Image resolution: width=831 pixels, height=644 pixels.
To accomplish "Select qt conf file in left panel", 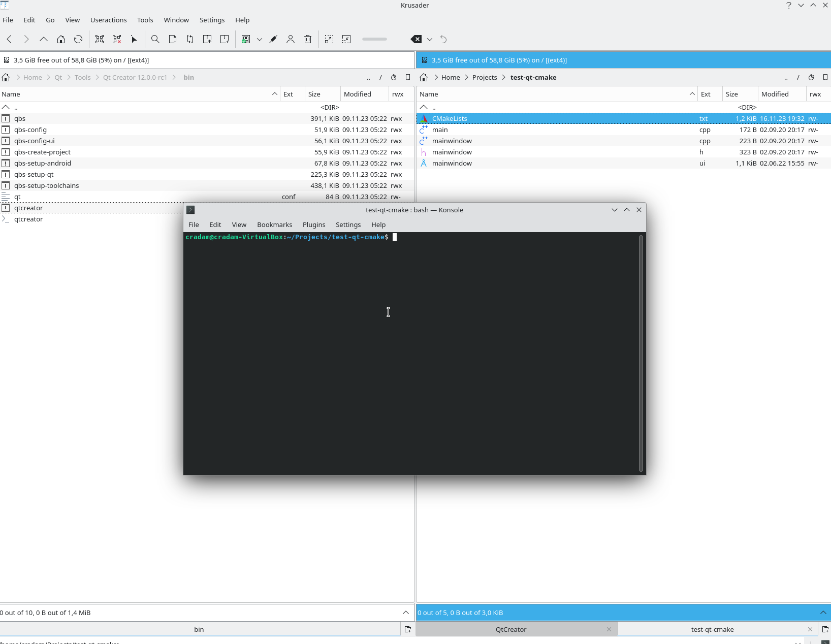I will click(x=207, y=197).
